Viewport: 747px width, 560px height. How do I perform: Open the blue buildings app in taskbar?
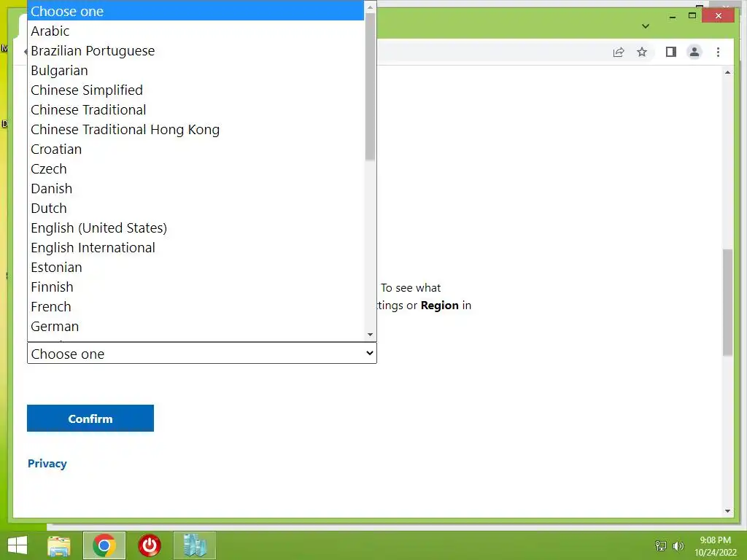pyautogui.click(x=195, y=545)
